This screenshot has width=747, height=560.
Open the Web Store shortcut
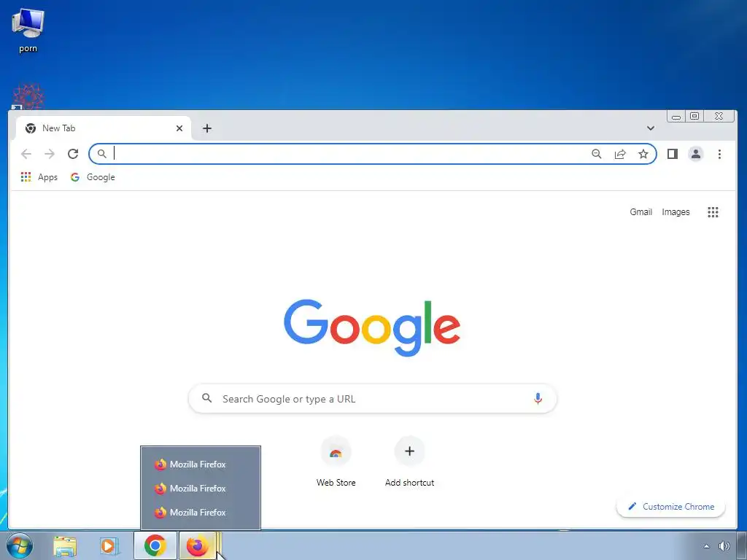tap(336, 462)
